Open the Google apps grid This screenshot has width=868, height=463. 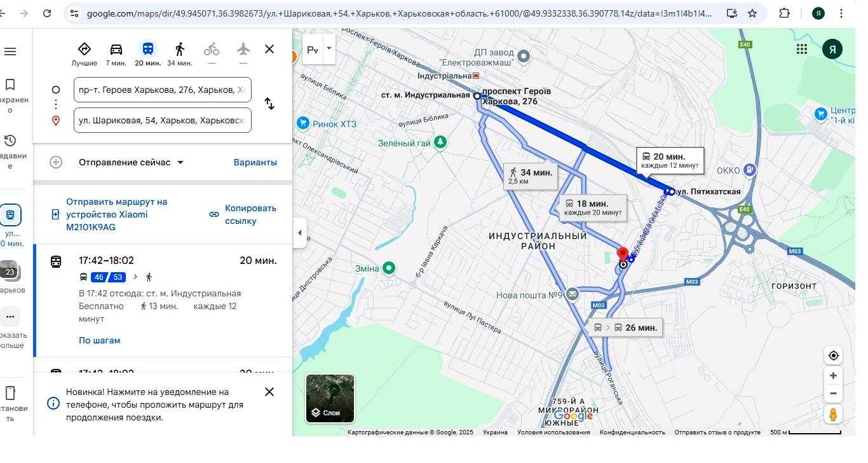[x=802, y=49]
